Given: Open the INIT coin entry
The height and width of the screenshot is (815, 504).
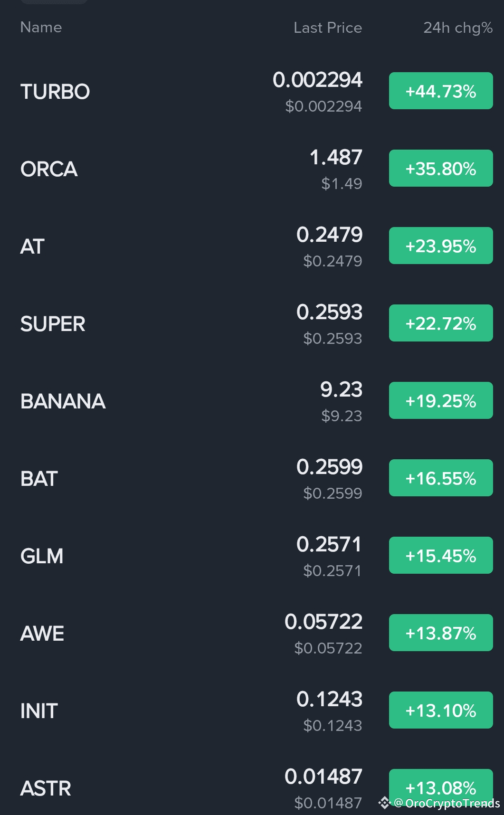Looking at the screenshot, I should 39,711.
